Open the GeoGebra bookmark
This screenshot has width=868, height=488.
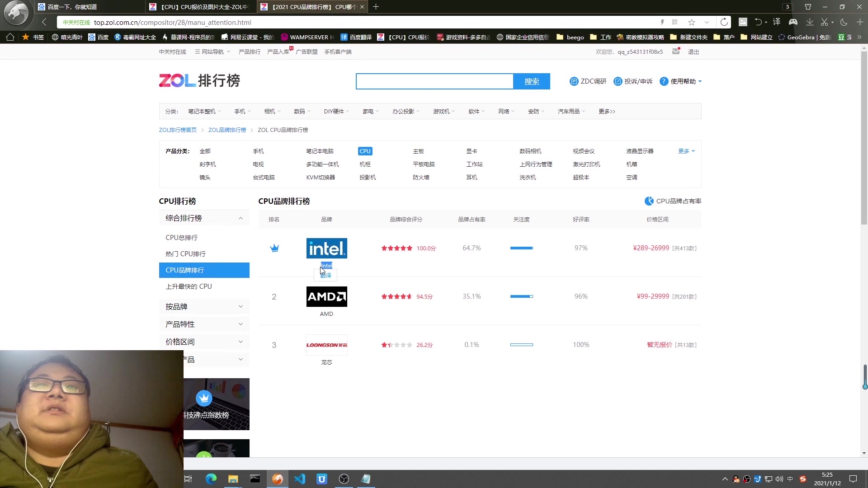pos(804,37)
